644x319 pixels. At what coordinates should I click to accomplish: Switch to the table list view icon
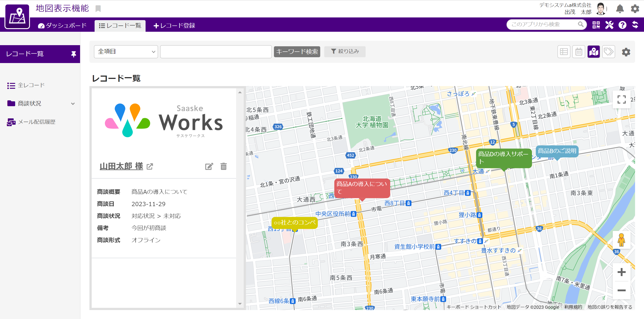point(564,52)
